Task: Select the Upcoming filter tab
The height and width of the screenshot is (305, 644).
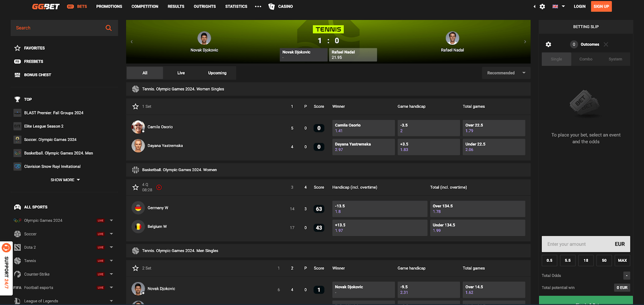Action: point(217,73)
